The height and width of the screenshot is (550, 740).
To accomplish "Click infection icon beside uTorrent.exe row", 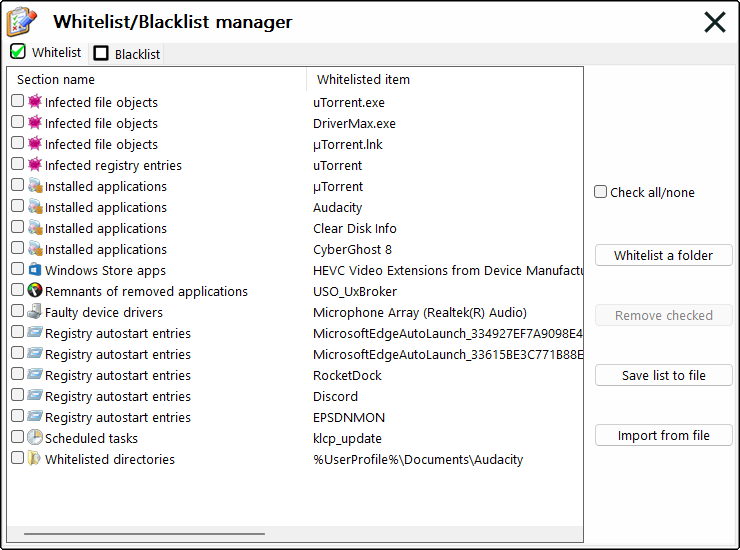I will tap(34, 101).
